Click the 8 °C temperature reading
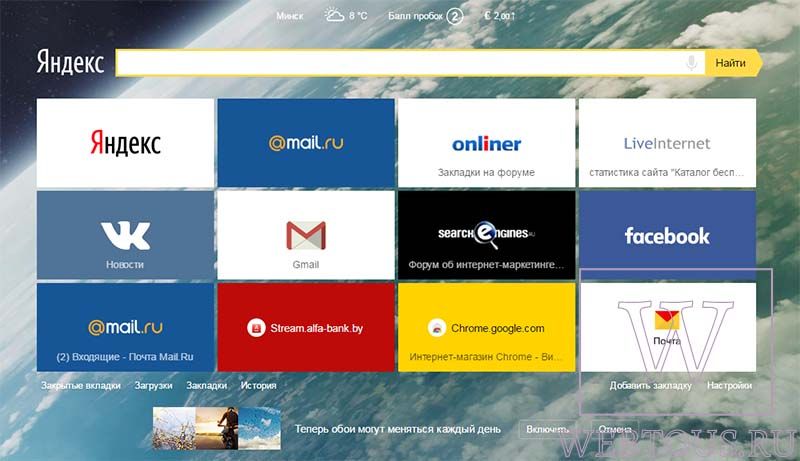 (x=358, y=16)
